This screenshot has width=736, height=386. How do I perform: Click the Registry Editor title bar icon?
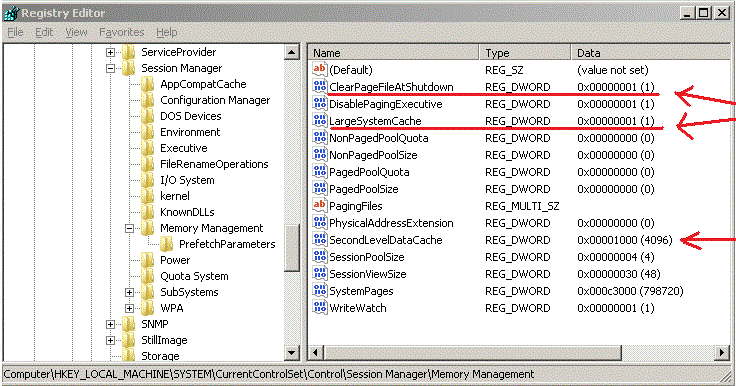11,13
